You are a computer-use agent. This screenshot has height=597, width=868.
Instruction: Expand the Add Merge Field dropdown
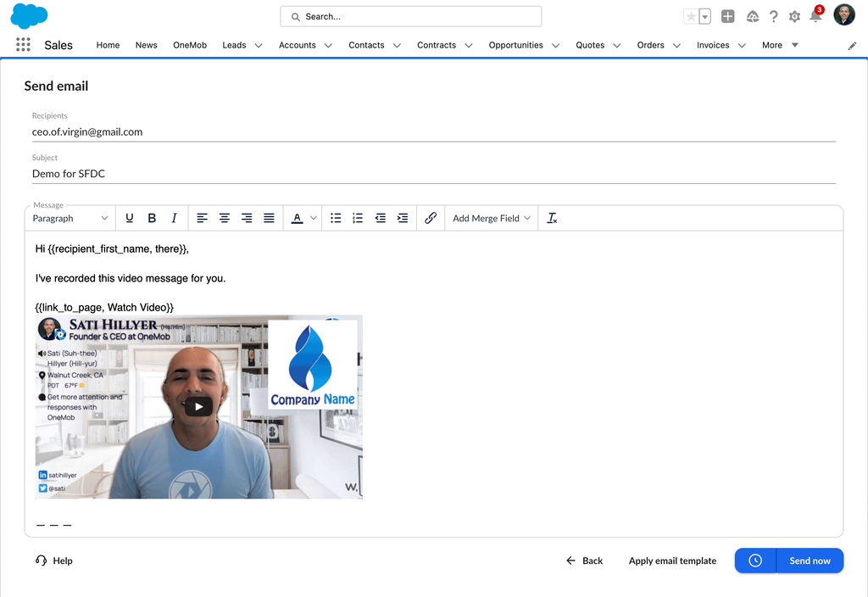492,218
